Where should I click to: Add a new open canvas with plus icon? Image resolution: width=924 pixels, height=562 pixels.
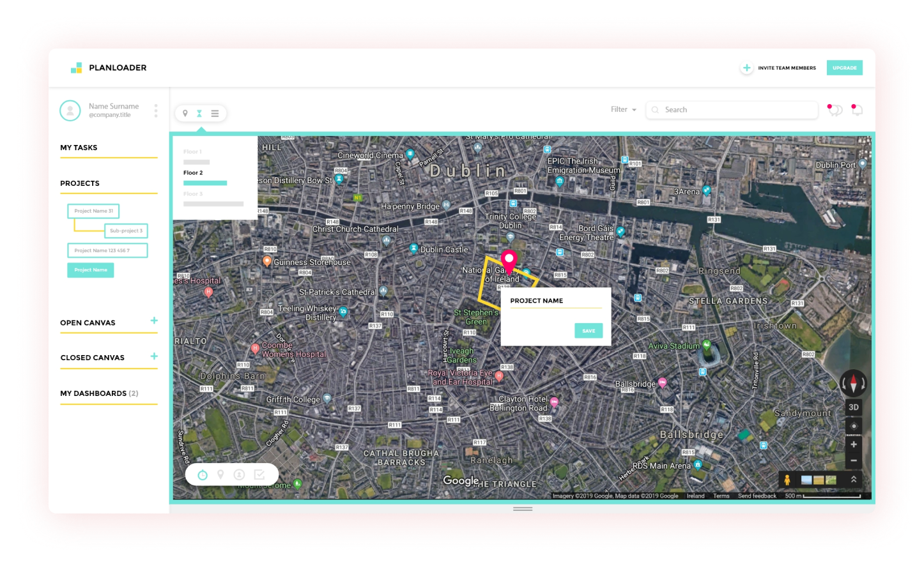(x=154, y=321)
